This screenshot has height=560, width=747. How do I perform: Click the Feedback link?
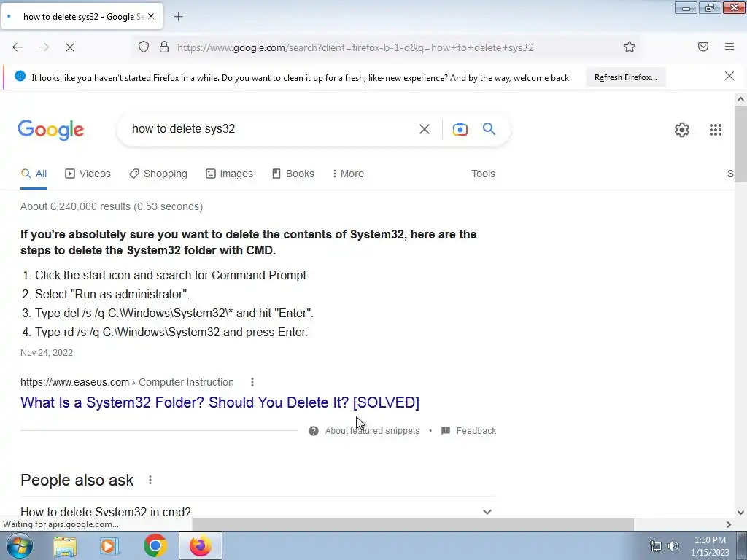click(476, 431)
